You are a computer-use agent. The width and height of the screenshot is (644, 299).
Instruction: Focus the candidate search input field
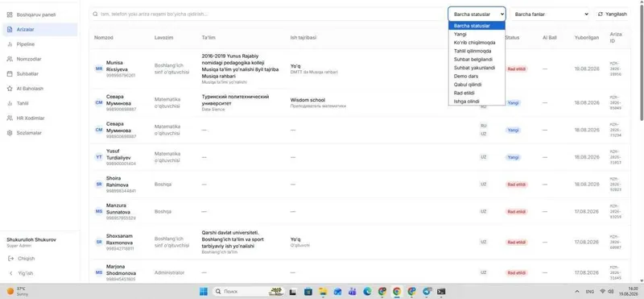tap(268, 14)
